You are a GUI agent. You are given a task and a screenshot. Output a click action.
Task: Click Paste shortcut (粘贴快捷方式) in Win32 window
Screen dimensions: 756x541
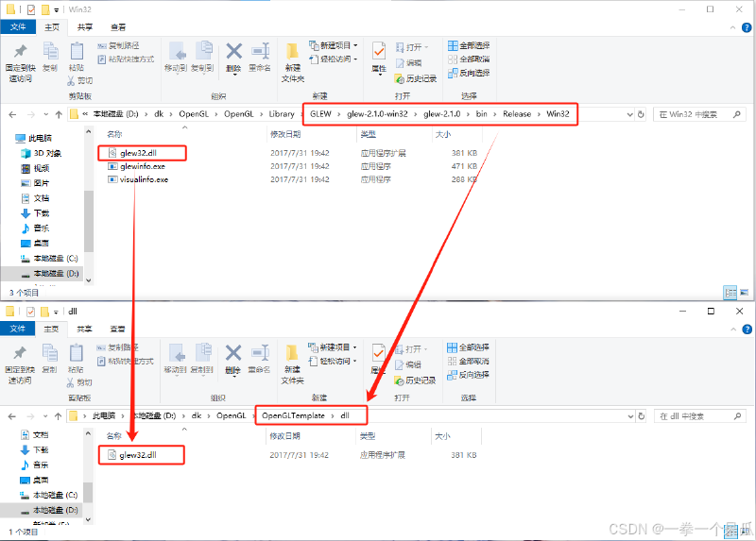tap(126, 59)
